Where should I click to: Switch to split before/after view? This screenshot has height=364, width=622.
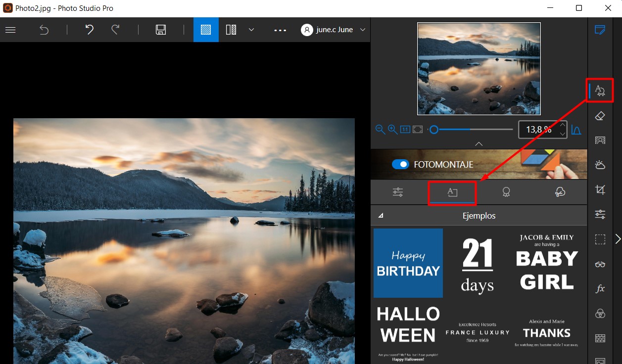pyautogui.click(x=231, y=30)
